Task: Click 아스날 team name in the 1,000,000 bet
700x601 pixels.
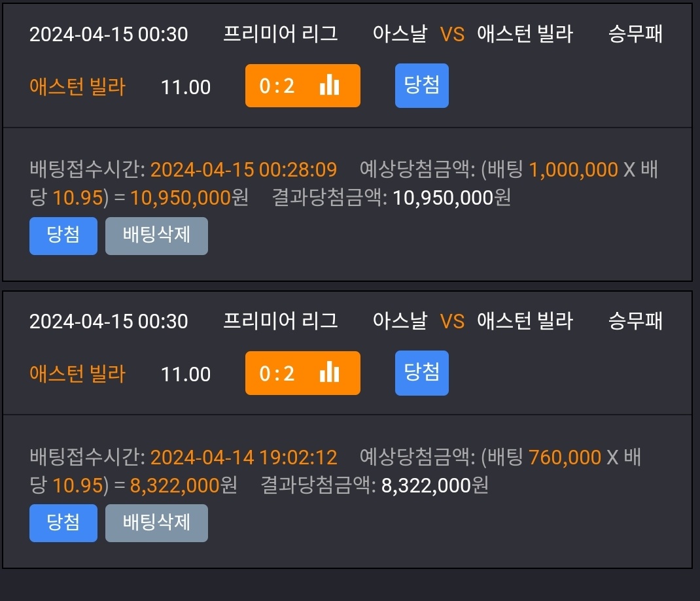Action: [x=400, y=34]
